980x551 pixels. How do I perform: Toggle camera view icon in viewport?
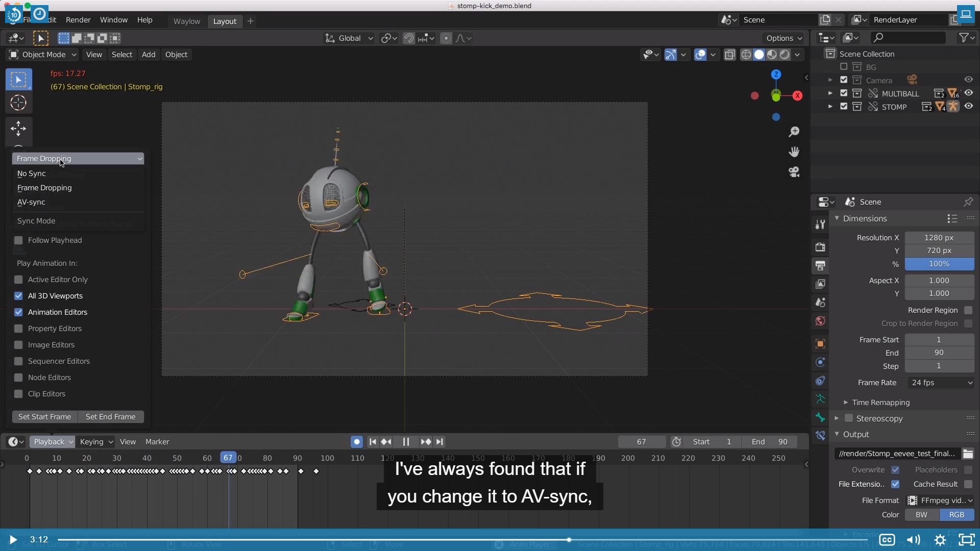794,172
